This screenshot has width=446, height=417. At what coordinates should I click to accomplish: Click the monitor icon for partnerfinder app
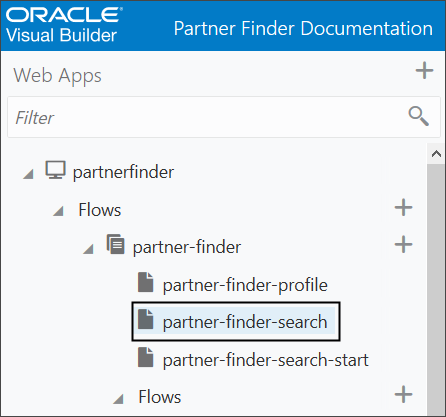[56, 170]
